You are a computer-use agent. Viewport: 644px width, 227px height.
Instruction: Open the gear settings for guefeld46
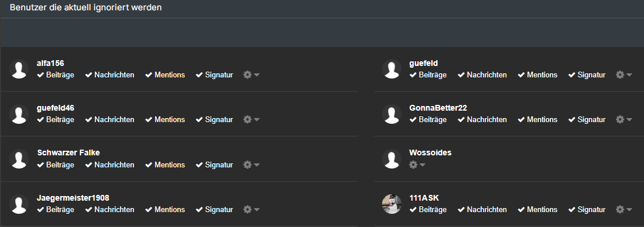point(247,120)
